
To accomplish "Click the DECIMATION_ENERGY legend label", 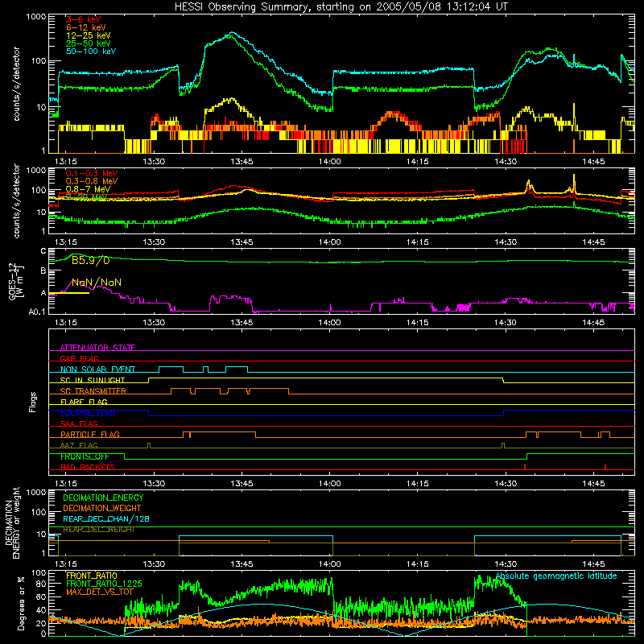I will point(103,497).
